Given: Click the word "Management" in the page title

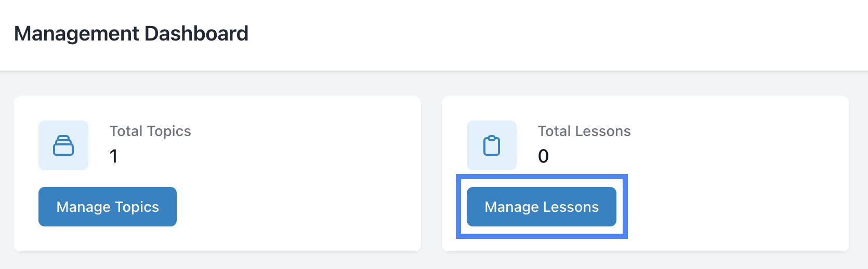Looking at the screenshot, I should tap(77, 34).
